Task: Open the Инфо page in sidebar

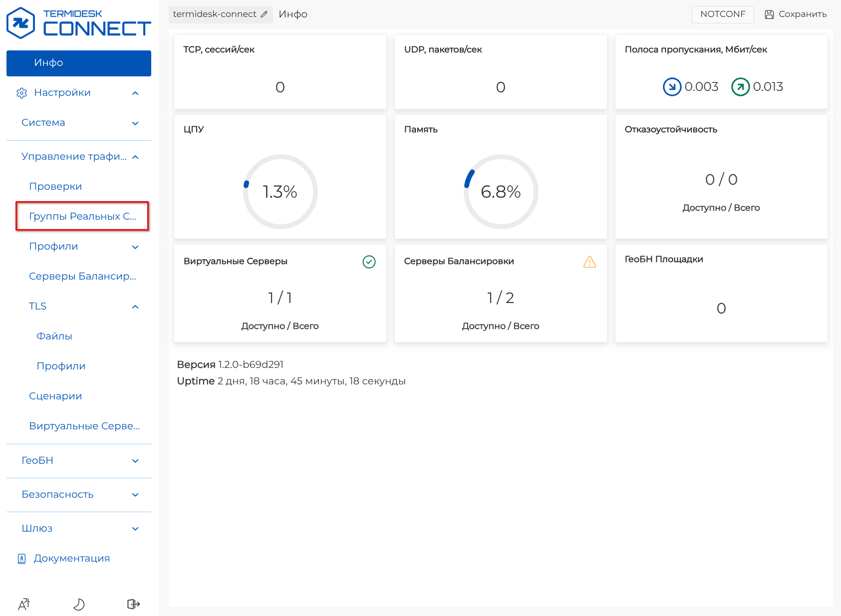Action: pyautogui.click(x=79, y=63)
